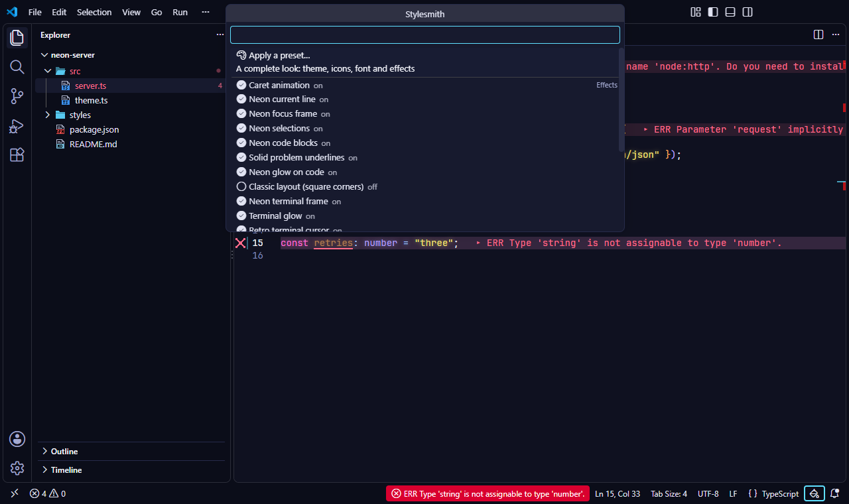The image size is (849, 504).
Task: Collapse the neon-server root folder
Action: tap(45, 55)
